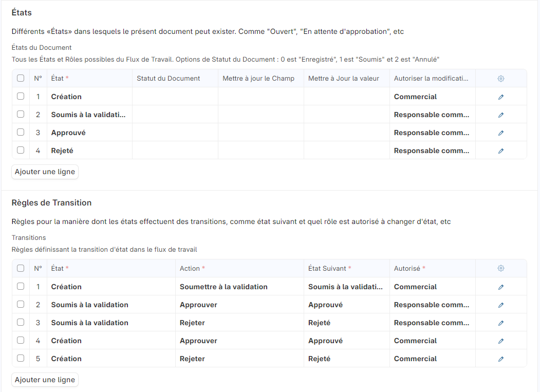
Task: Check the box for transition row 4
Action: coord(21,341)
